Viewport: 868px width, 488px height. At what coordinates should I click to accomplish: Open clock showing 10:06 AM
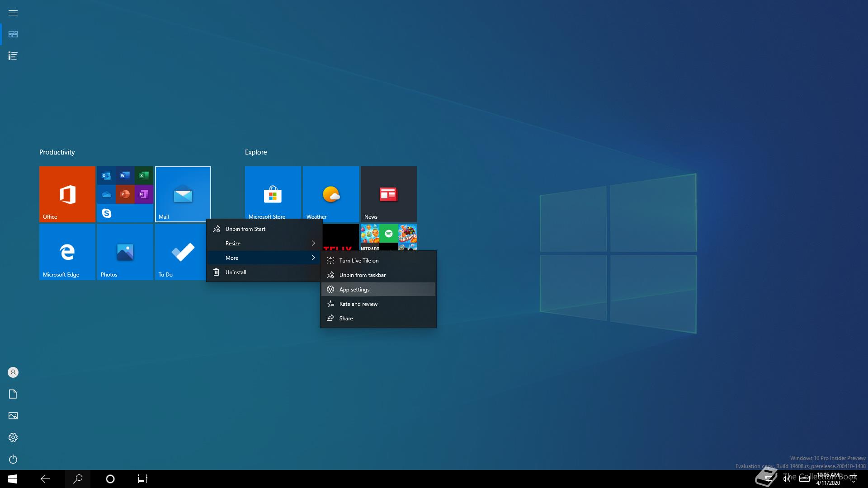[828, 479]
